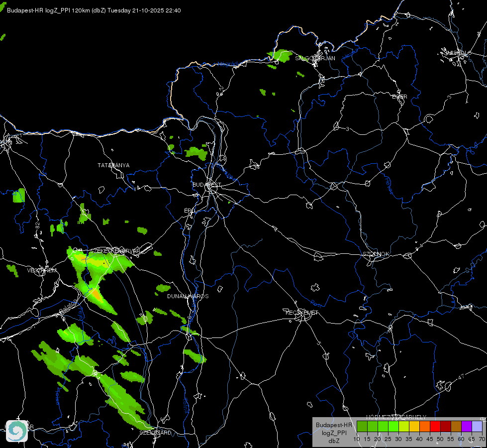Click the blue Nógrád county label
The height and width of the screenshot is (448, 487).
pos(227,64)
